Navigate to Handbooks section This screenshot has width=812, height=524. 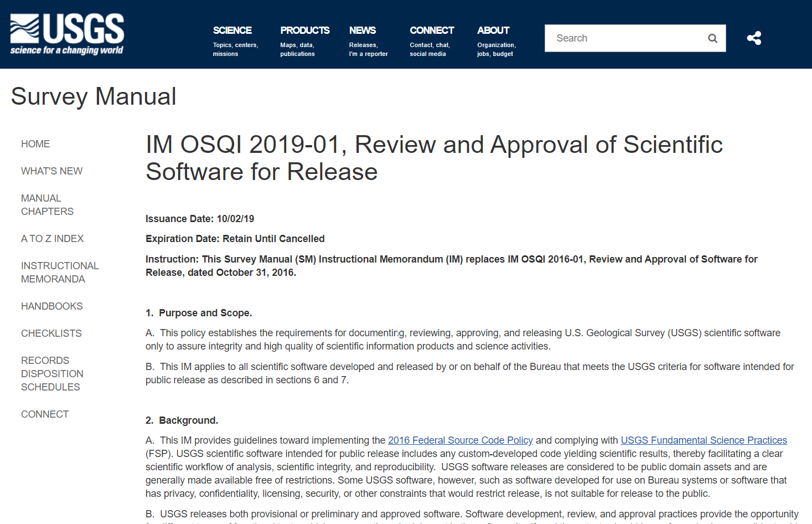point(51,306)
